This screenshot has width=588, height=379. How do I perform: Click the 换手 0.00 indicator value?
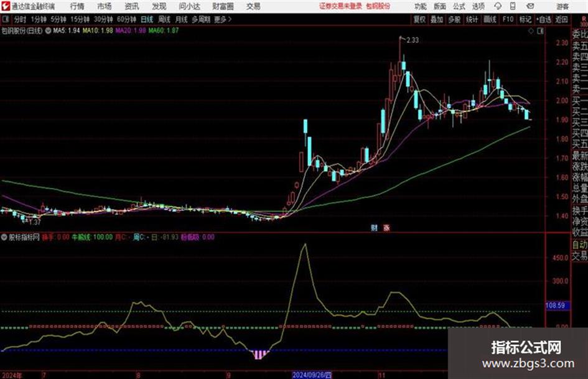pyautogui.click(x=55, y=237)
